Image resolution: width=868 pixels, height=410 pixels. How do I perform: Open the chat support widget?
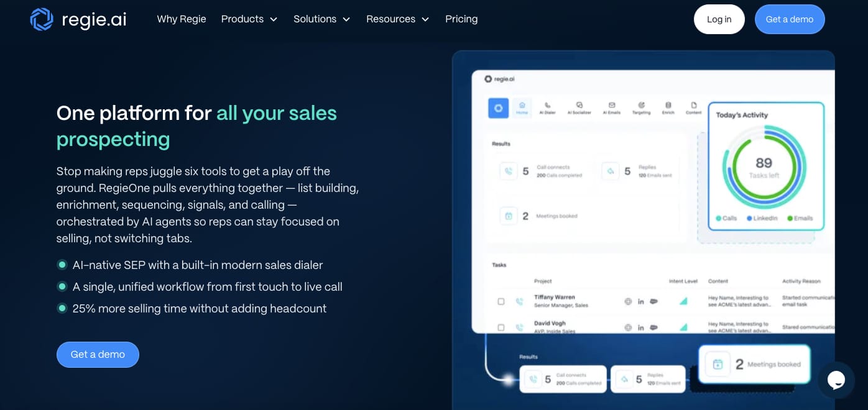click(x=836, y=380)
